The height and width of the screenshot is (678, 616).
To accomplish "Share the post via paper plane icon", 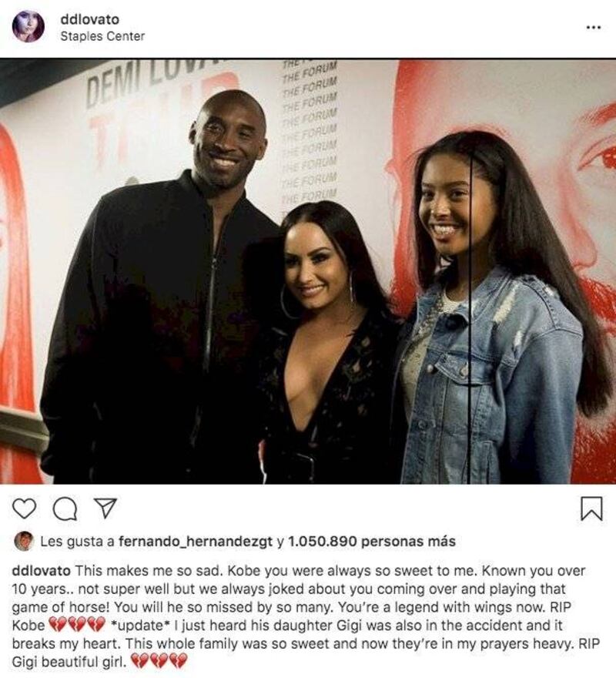I will pos(105,508).
